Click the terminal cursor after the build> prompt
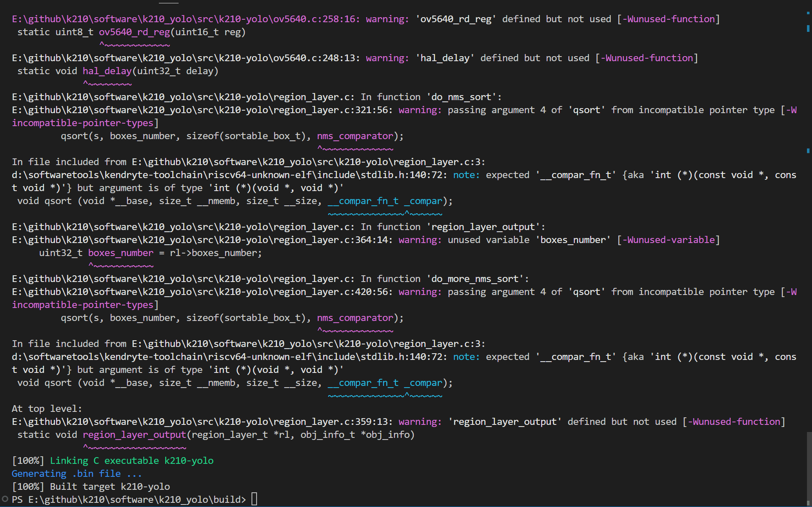 (254, 499)
